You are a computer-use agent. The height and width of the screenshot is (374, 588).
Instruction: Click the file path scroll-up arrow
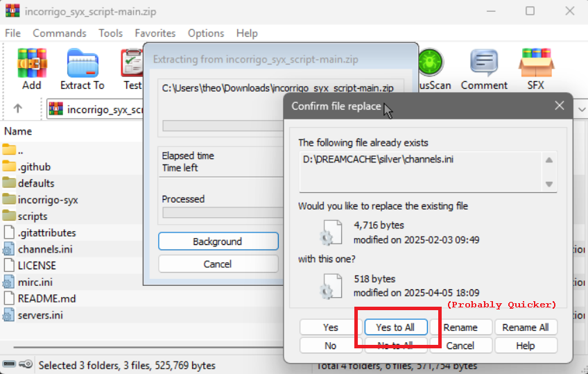click(x=549, y=160)
